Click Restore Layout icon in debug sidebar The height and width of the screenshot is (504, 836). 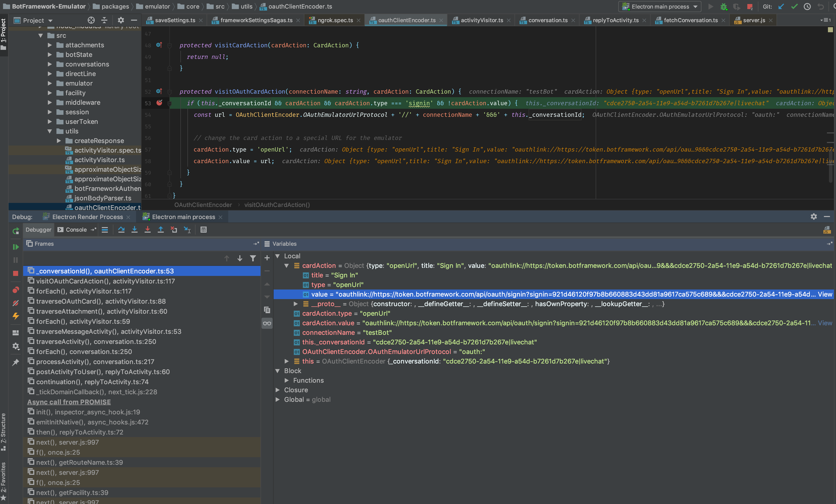(x=16, y=333)
